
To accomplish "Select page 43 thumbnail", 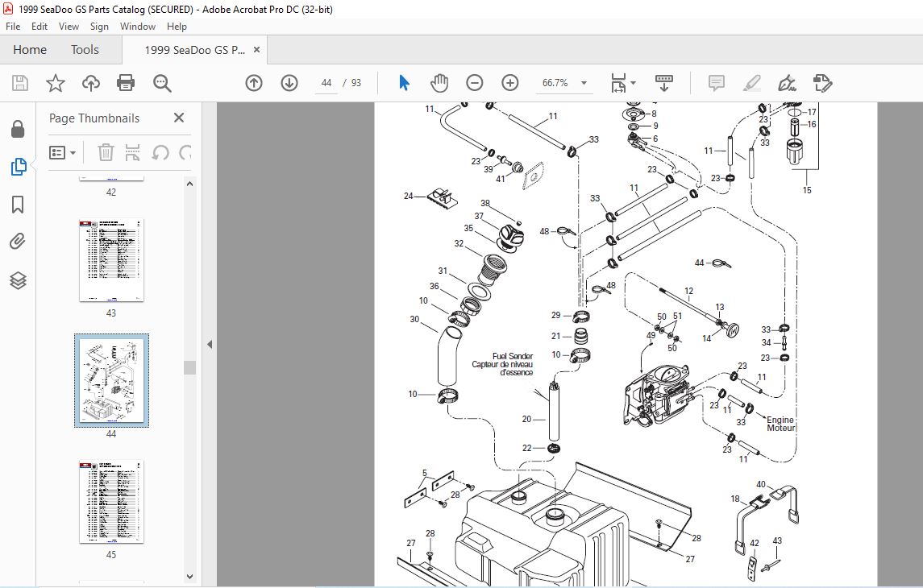I will 111,260.
